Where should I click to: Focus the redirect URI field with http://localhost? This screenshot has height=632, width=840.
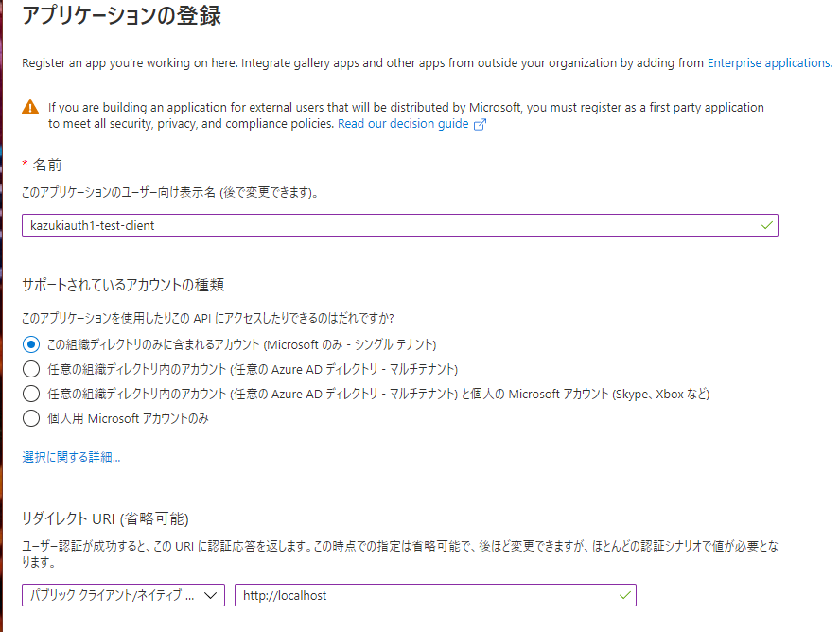click(435, 595)
